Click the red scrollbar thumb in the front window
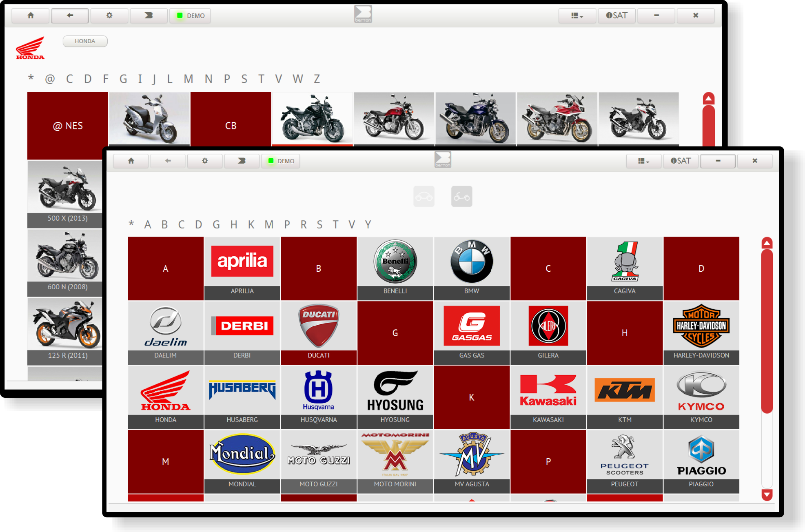805x532 pixels. 767,331
